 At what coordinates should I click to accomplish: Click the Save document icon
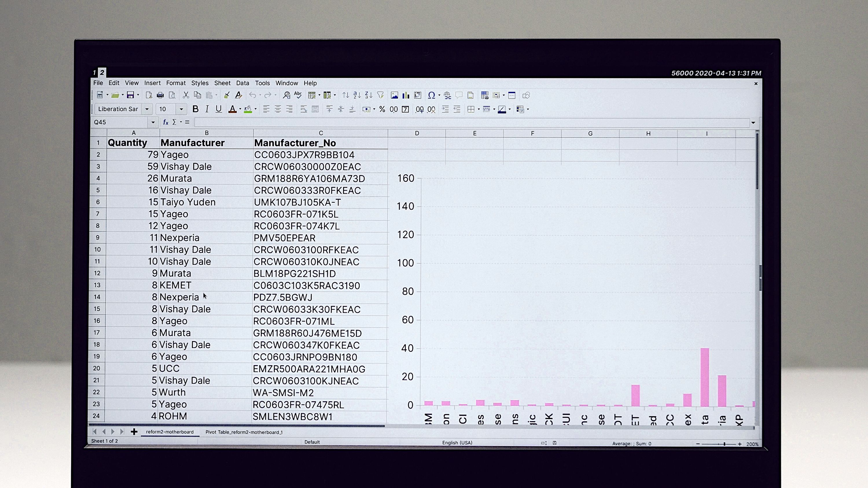(x=130, y=95)
